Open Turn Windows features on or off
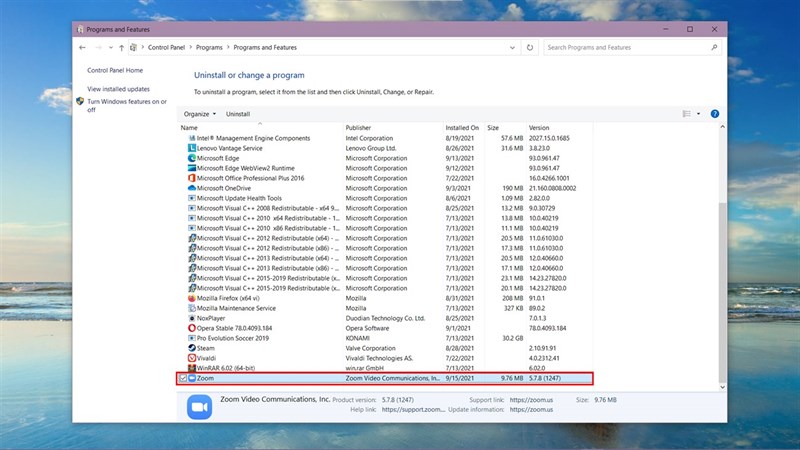The width and height of the screenshot is (800, 450). pos(126,105)
